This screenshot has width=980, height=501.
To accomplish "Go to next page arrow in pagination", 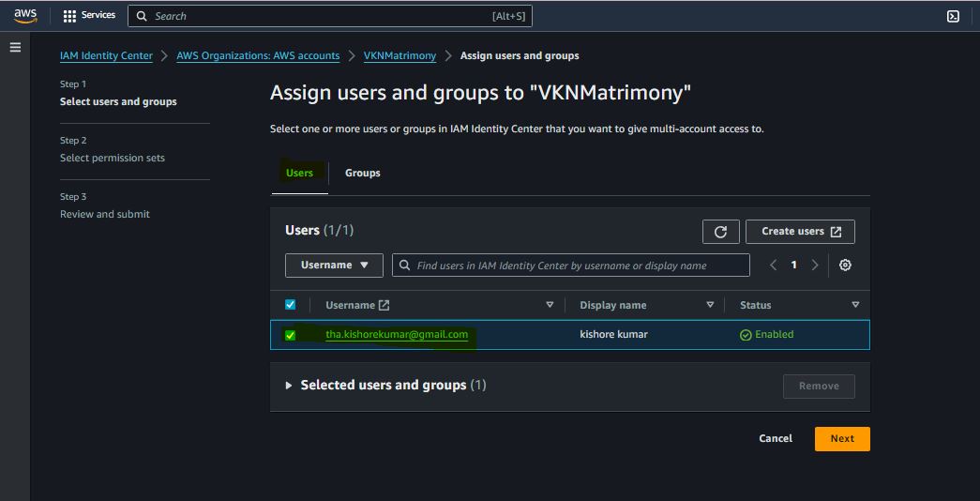I will [815, 266].
